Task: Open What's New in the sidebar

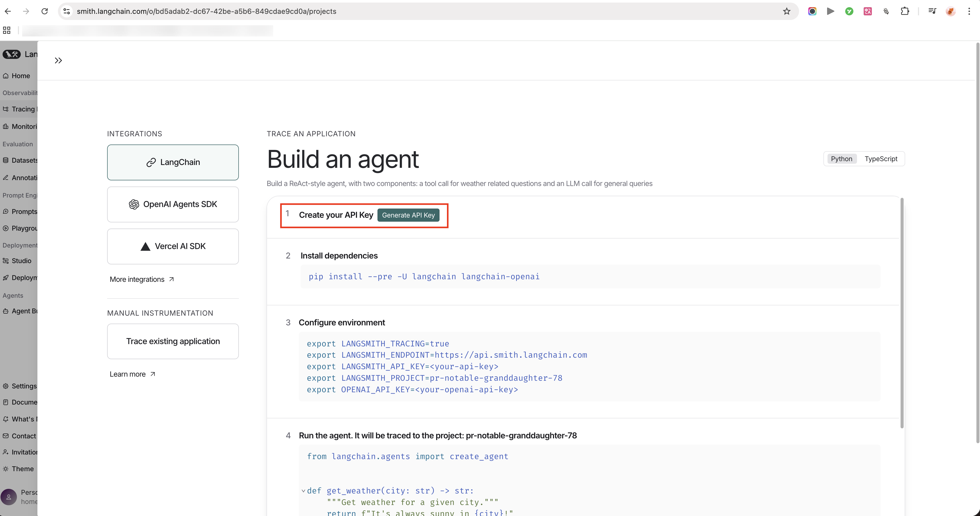Action: pyautogui.click(x=19, y=419)
